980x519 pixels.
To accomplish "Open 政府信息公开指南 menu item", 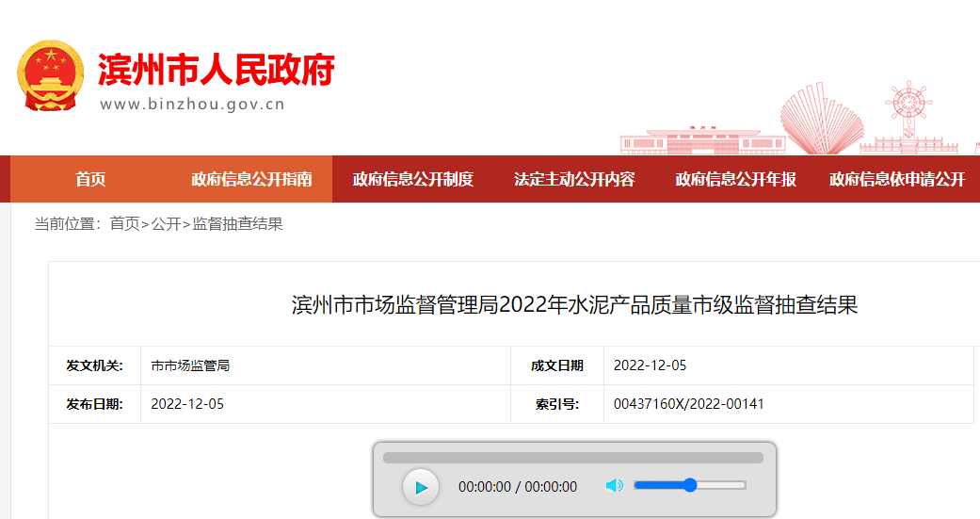I will tap(251, 180).
